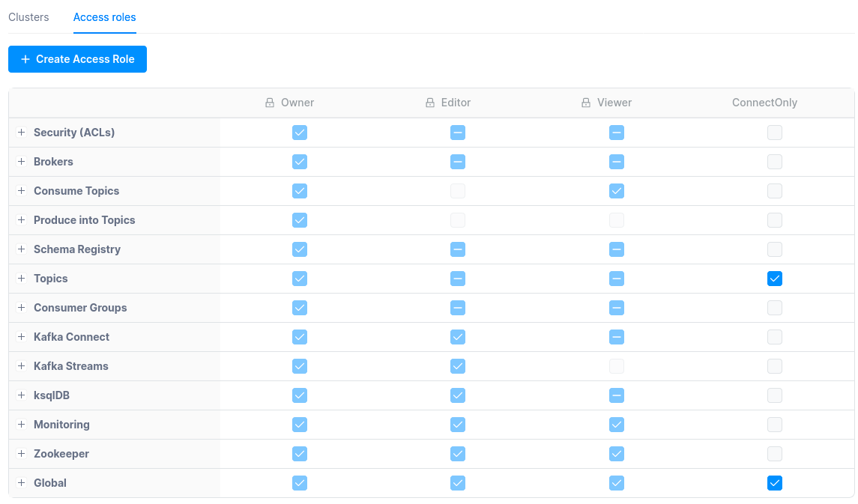The width and height of the screenshot is (858, 504).
Task: Click the lock icon next to Viewer
Action: tap(586, 103)
